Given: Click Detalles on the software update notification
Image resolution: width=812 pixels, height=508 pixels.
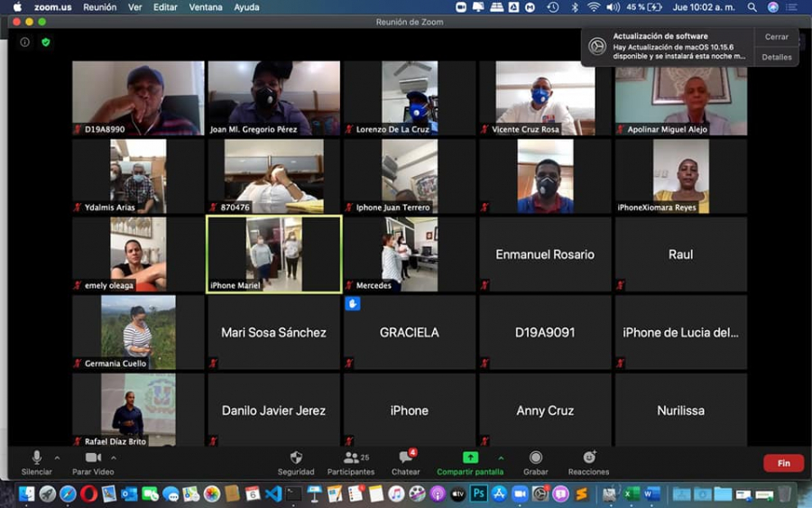Looking at the screenshot, I should tap(776, 57).
